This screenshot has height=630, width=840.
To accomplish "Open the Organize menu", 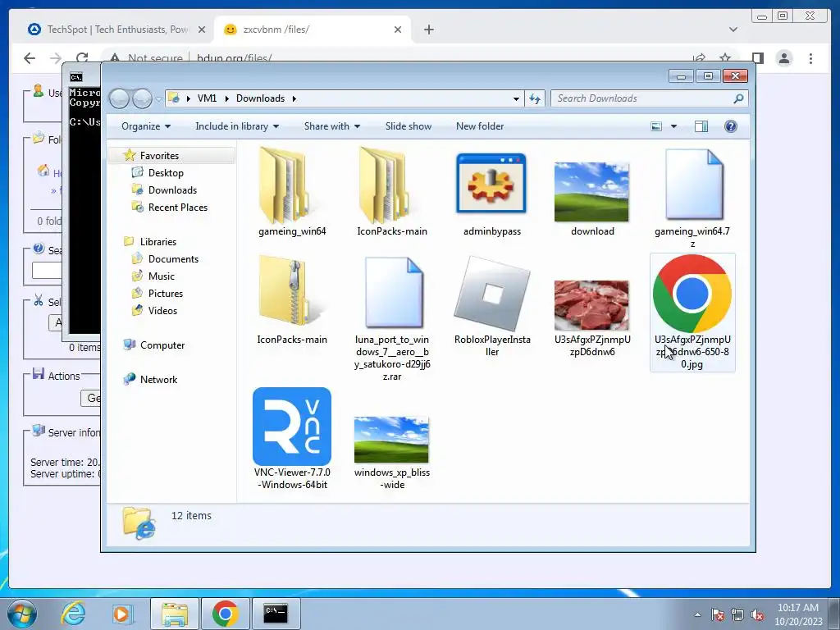I will (146, 126).
